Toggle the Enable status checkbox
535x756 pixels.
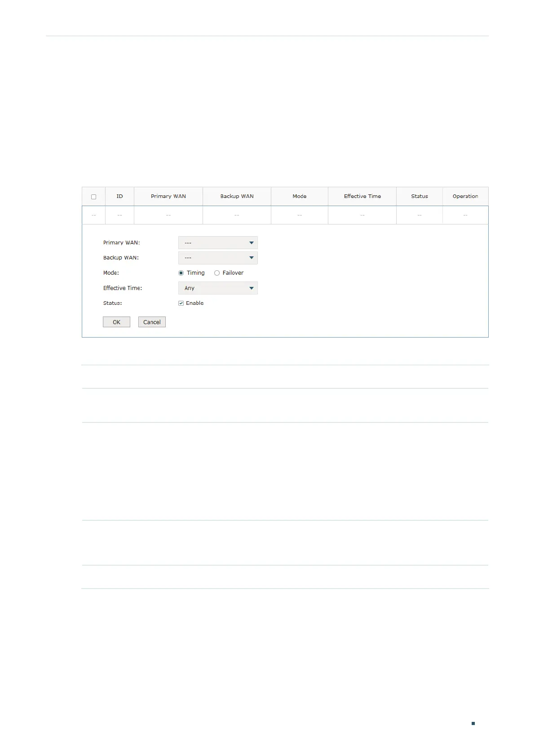click(181, 303)
